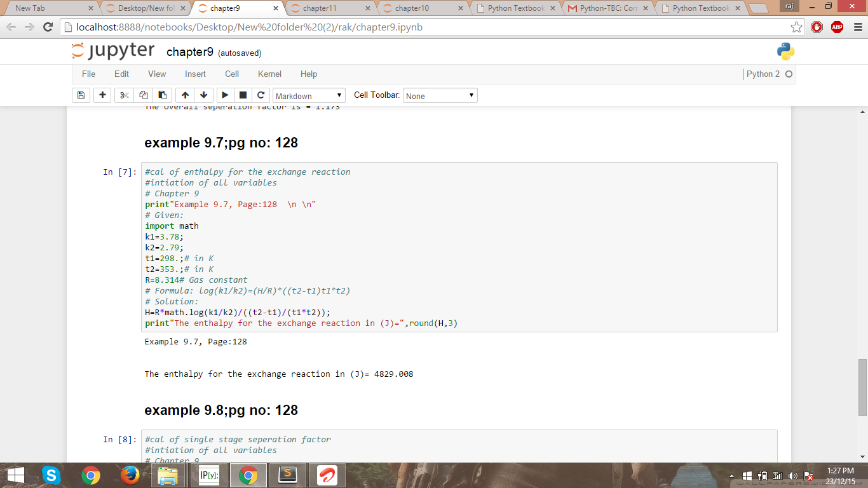The width and height of the screenshot is (868, 488).
Task: Run the current cell with the play icon
Action: (225, 95)
